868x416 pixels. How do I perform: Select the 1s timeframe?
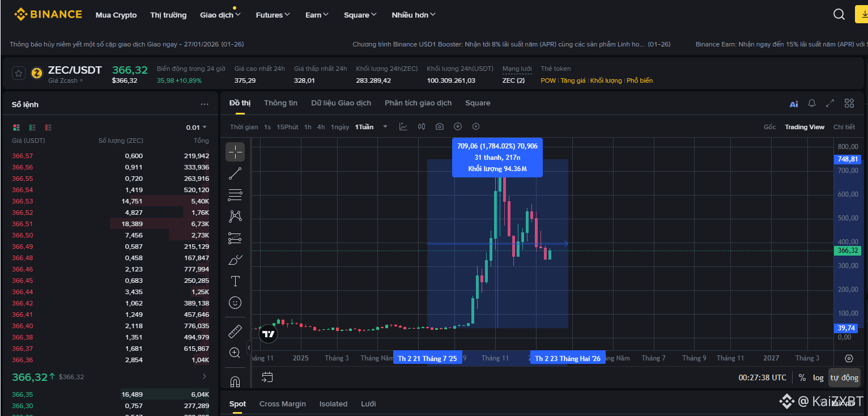coord(267,127)
